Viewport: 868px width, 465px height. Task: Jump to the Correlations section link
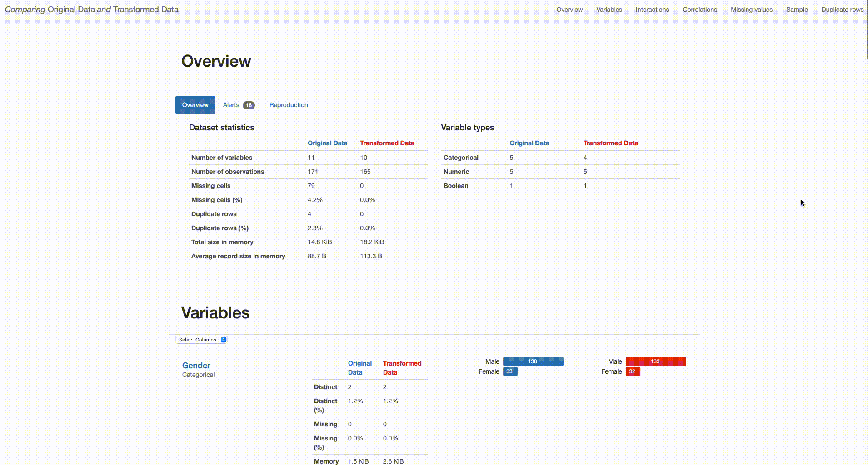(700, 10)
